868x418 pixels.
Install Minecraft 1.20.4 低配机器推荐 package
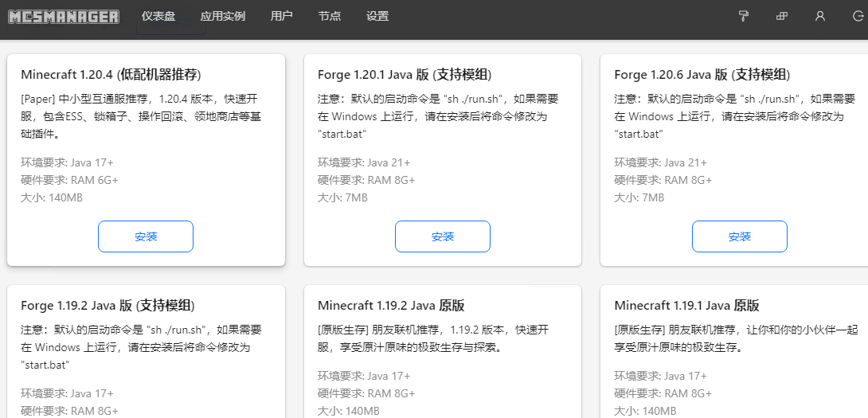[x=146, y=236]
